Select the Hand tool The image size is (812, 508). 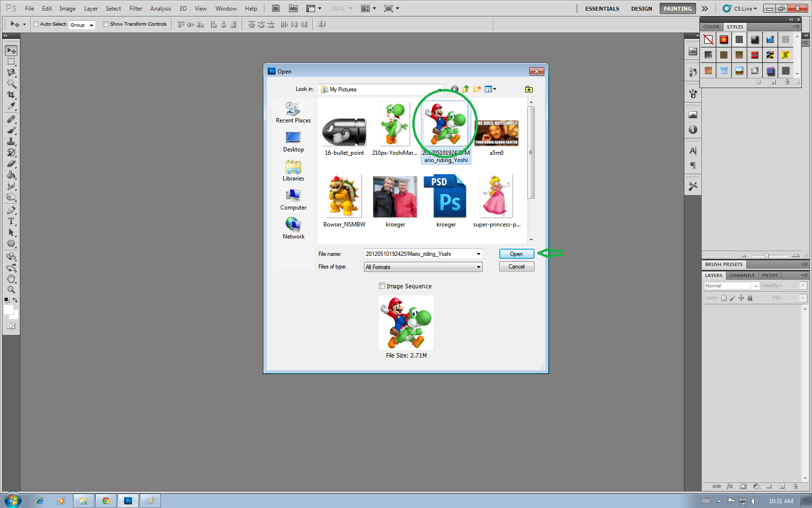(11, 279)
